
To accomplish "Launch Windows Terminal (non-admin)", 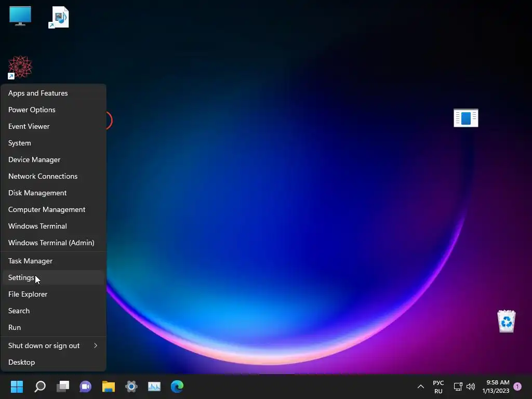I will pos(54,226).
